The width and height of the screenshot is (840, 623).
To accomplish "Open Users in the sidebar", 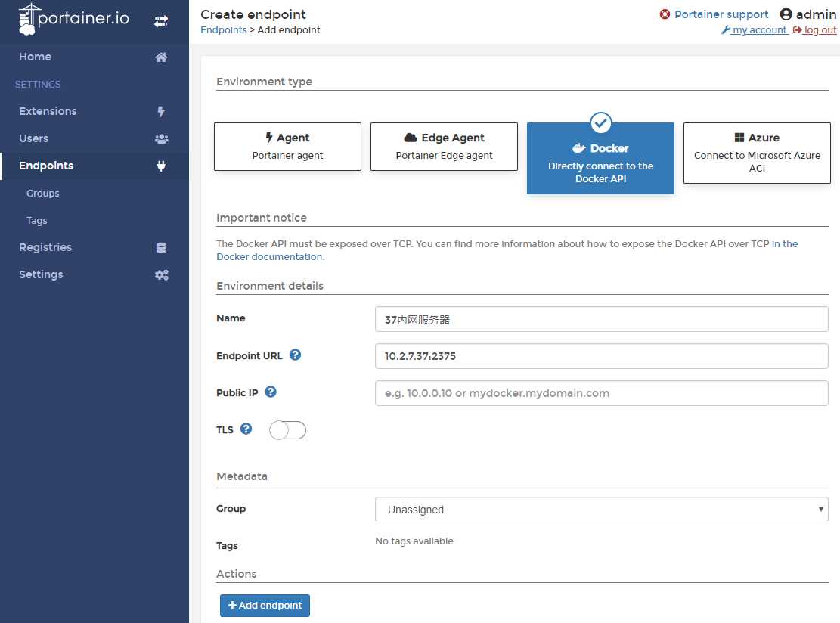I will pos(95,139).
